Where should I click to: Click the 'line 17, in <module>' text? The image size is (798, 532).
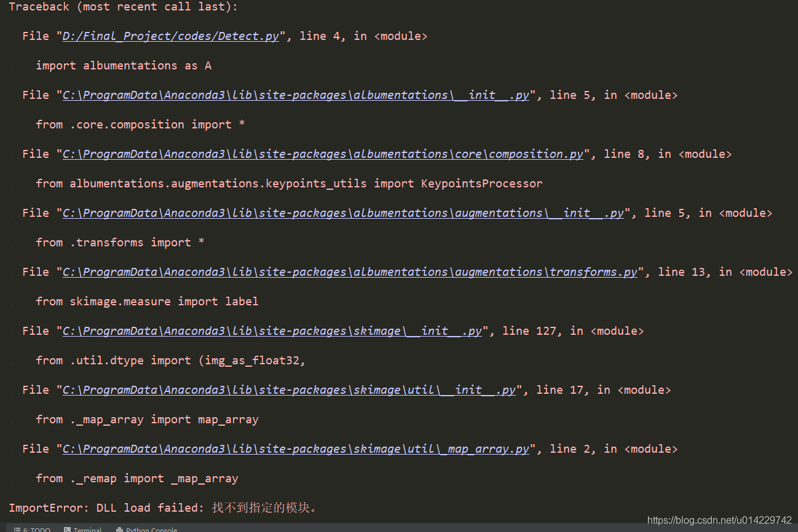(603, 390)
